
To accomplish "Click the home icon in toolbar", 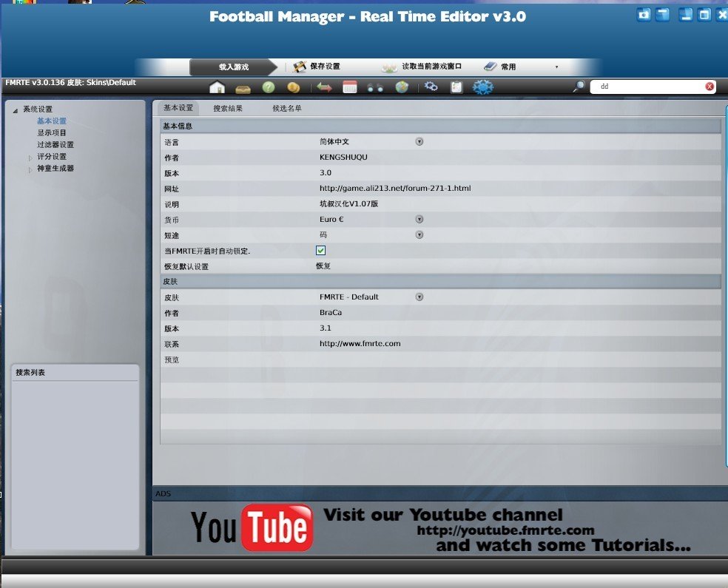I will pos(217,87).
